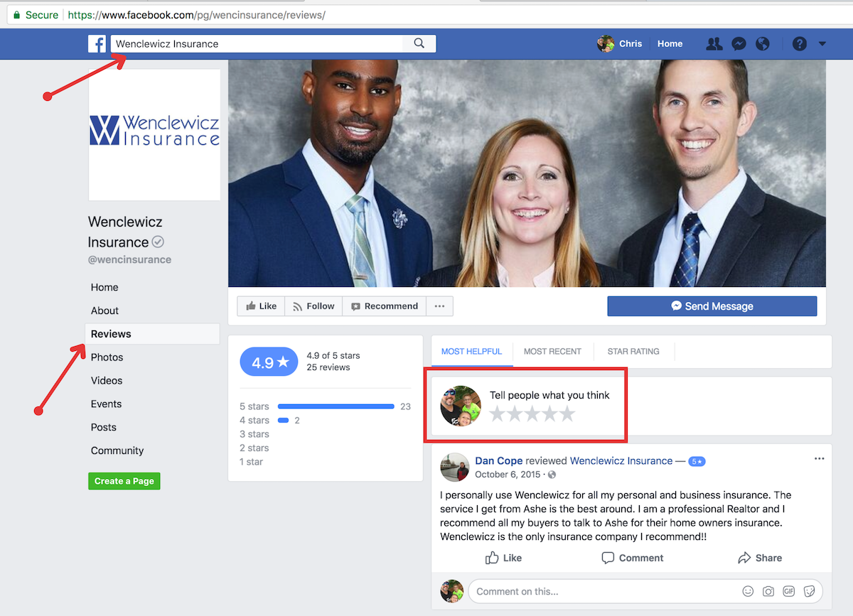Click the 25 reviews count text
853x616 pixels.
coord(328,367)
